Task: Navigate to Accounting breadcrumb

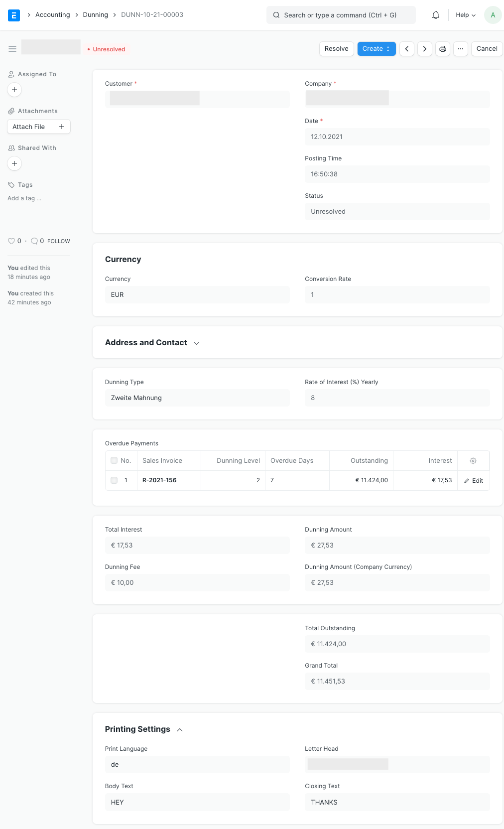Action: [52, 15]
